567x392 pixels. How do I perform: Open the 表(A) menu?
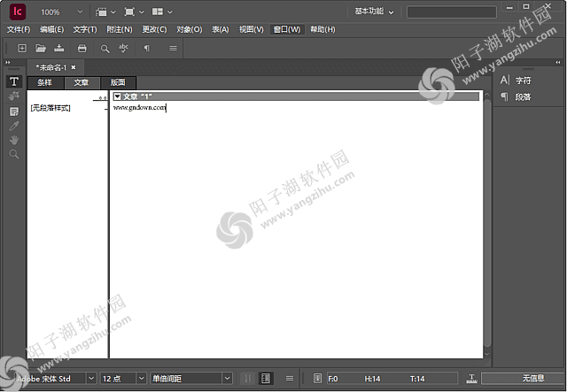pyautogui.click(x=221, y=29)
